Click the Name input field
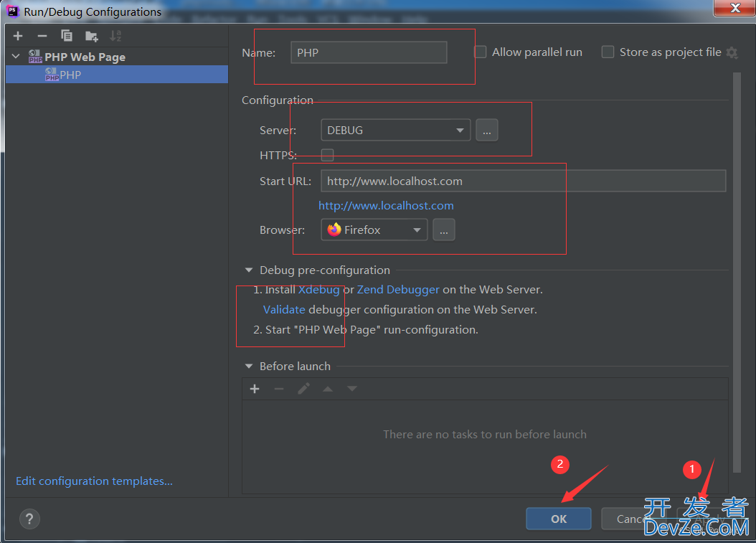 (369, 52)
